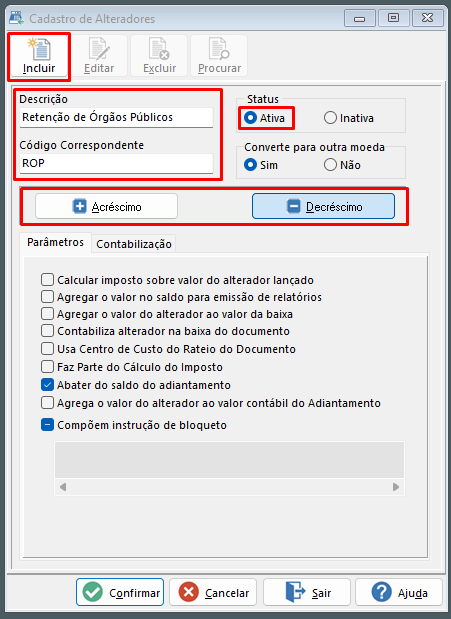451x619 pixels.
Task: Choose Não for currency conversion
Action: point(330,165)
